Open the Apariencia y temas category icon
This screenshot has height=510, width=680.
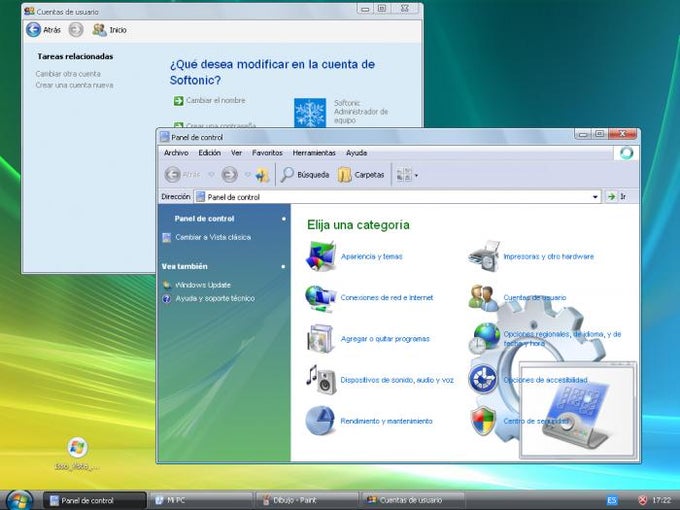coord(321,256)
